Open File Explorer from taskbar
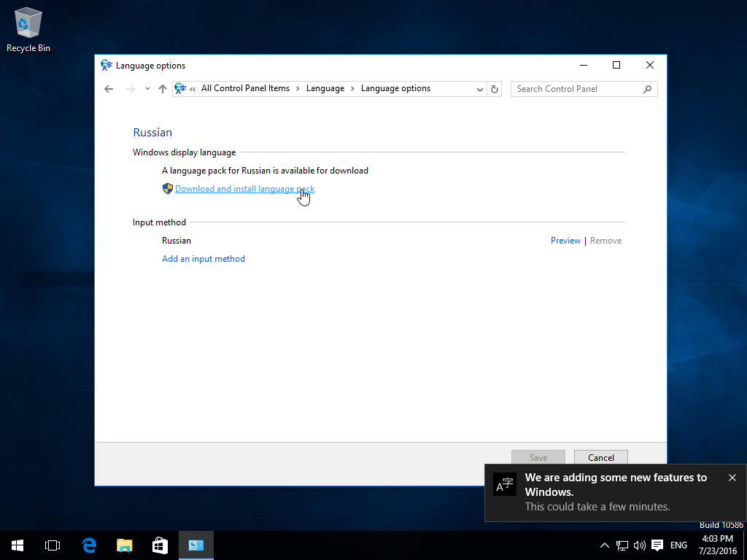The image size is (747, 560). 124,545
